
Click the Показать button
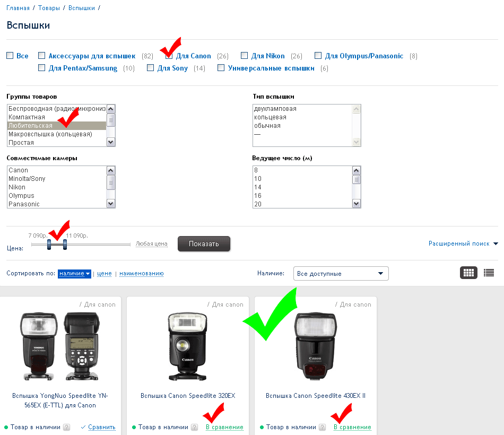204,243
